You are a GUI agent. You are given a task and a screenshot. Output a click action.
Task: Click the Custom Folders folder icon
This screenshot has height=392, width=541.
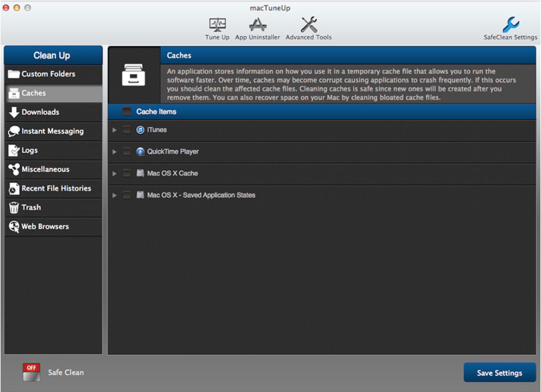click(14, 74)
